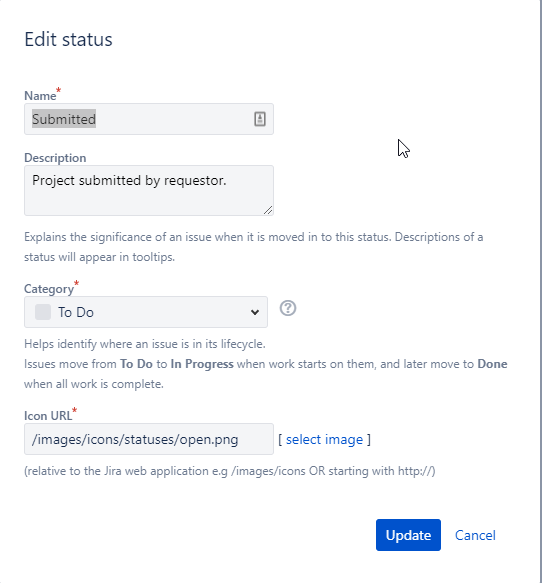Image resolution: width=542 pixels, height=583 pixels.
Task: Cancel editing the status
Action: tap(475, 535)
